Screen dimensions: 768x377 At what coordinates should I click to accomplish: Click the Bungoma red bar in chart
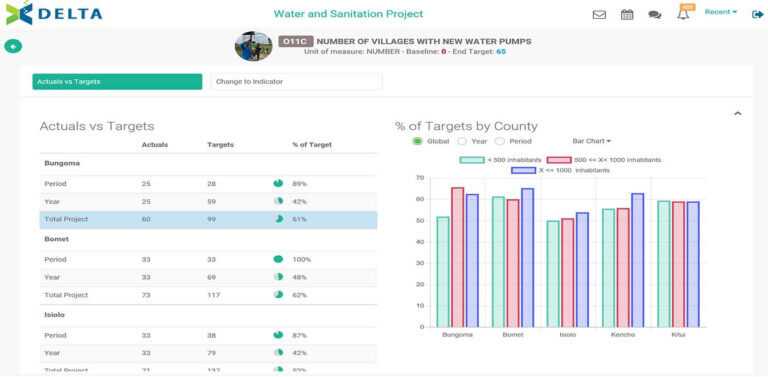457,257
